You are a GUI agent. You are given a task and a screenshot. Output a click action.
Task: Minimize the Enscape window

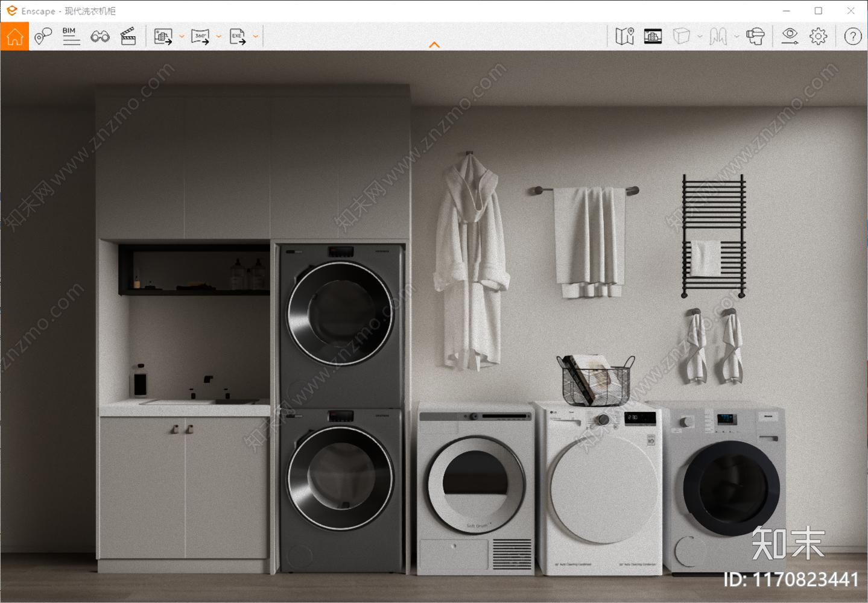[x=787, y=11]
